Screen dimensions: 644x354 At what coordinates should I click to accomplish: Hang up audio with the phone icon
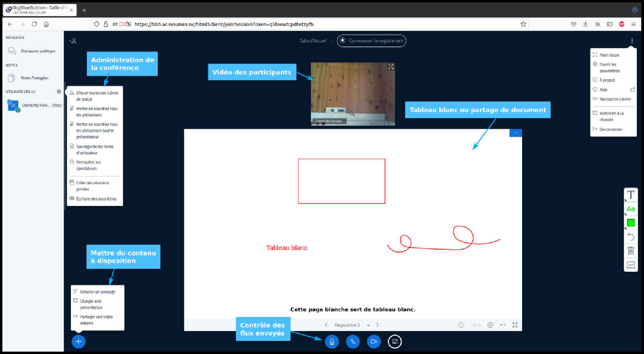click(x=352, y=341)
